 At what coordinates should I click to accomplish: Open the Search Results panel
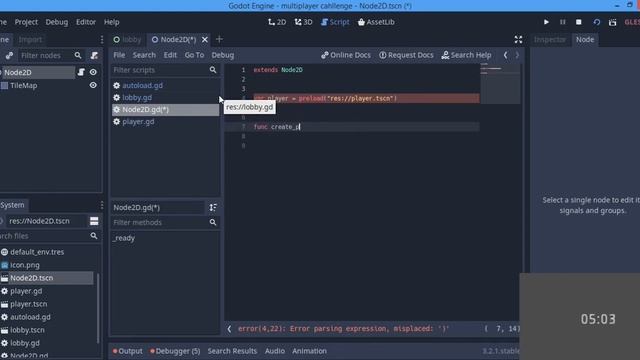pos(232,351)
